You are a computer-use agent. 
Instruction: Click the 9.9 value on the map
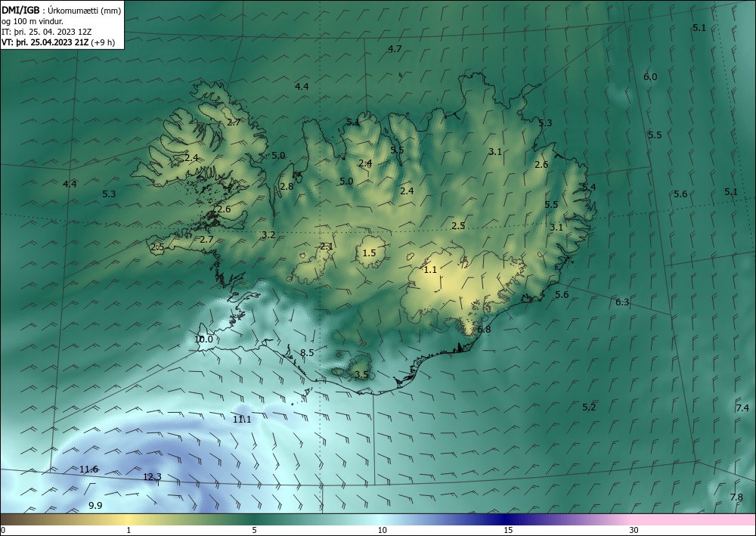(95, 506)
